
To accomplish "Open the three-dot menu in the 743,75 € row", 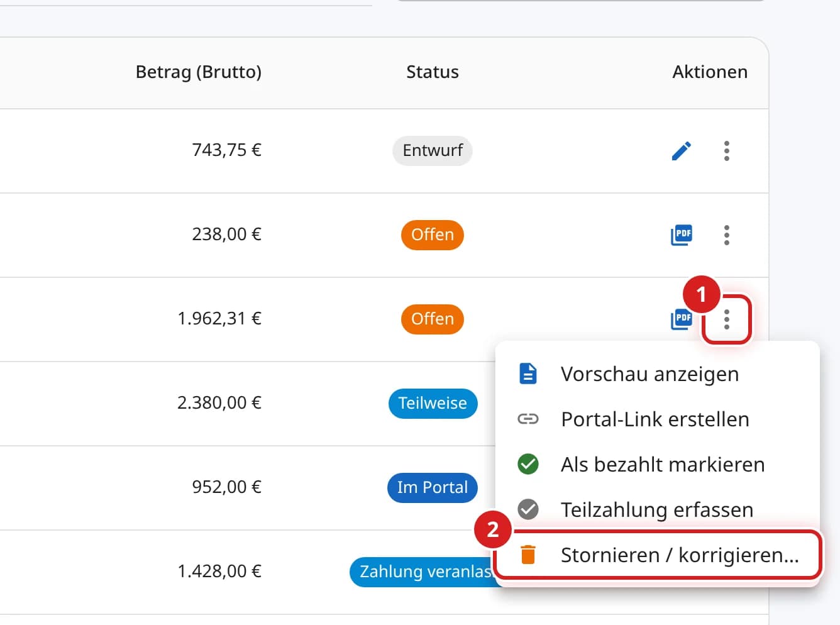I will tap(727, 151).
